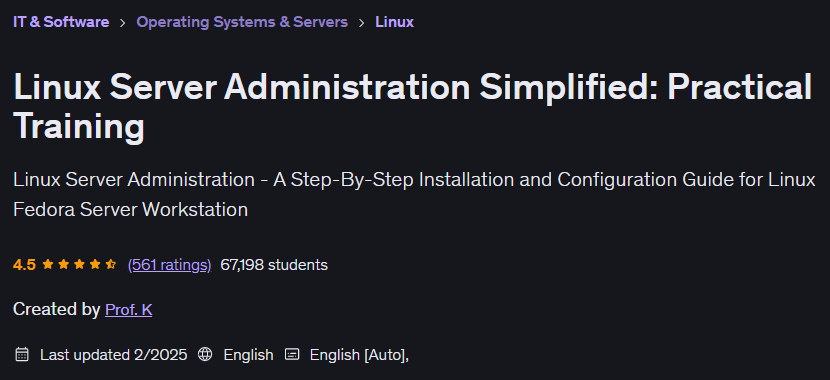Open Operating Systems & Servers breadcrumb

242,22
